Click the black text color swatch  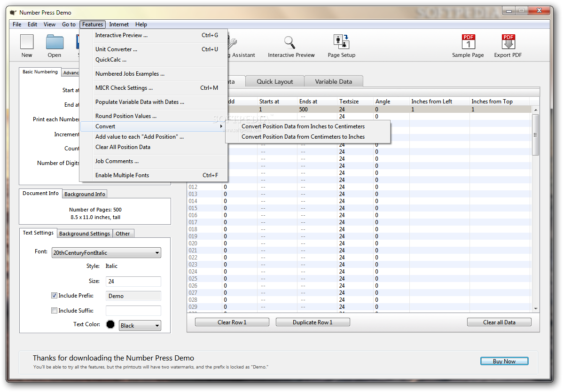(x=110, y=324)
